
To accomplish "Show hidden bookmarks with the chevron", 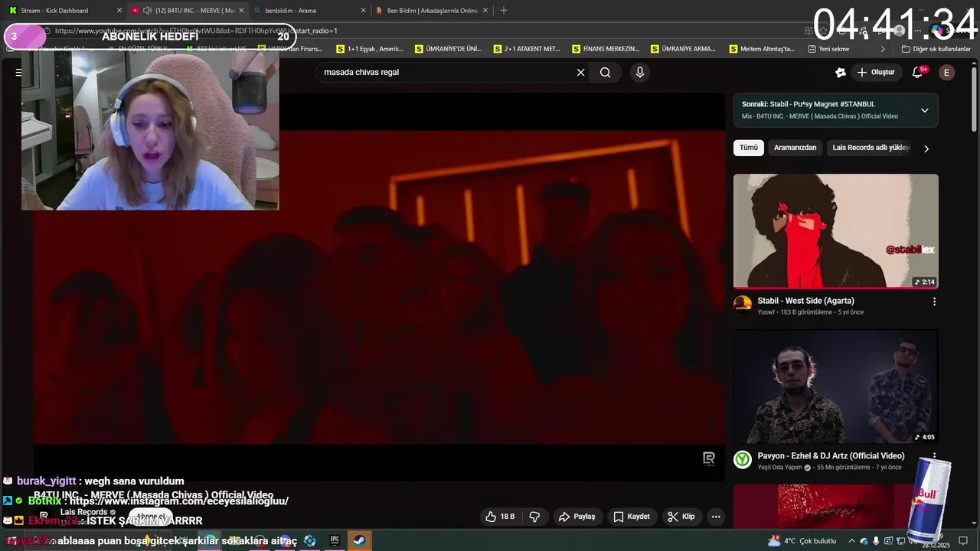I will point(883,49).
